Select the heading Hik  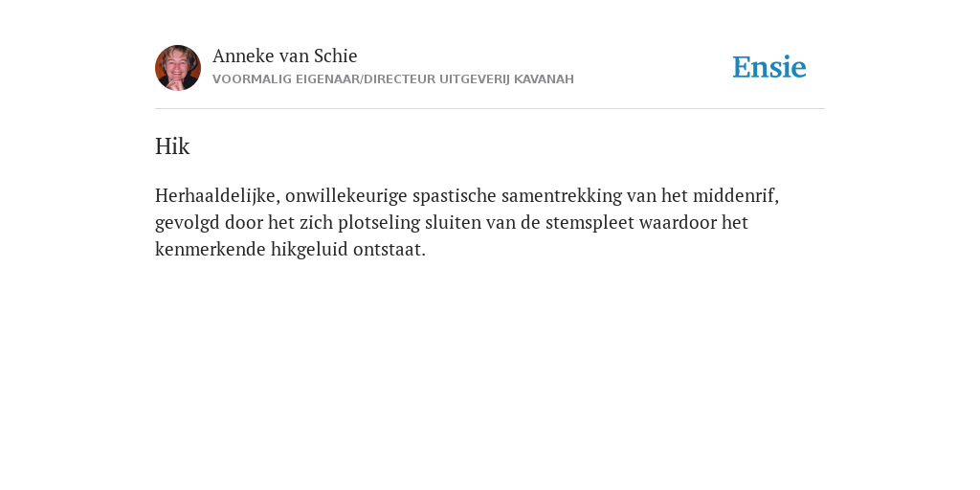point(172,146)
